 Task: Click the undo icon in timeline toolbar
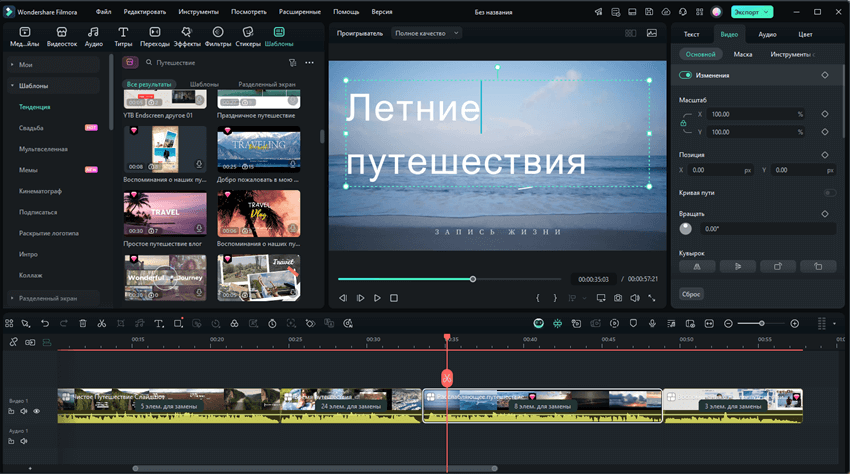point(45,323)
